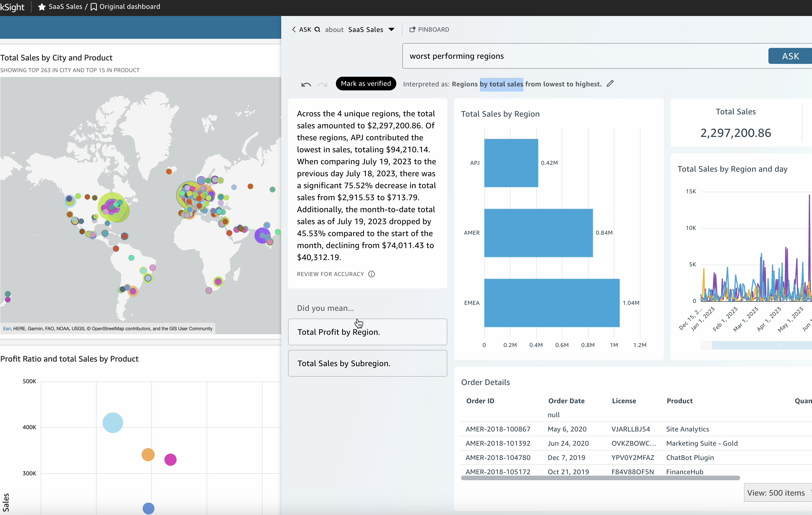Click the Order Date column header
This screenshot has width=812, height=515.
point(566,401)
